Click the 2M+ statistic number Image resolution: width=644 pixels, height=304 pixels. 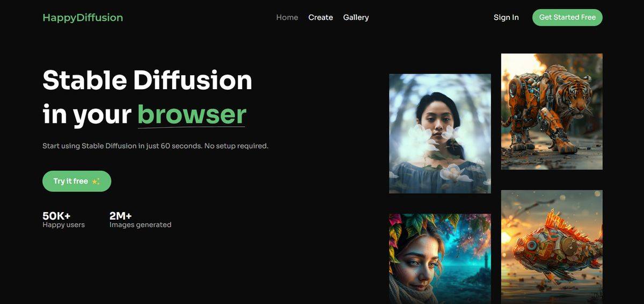pos(121,216)
